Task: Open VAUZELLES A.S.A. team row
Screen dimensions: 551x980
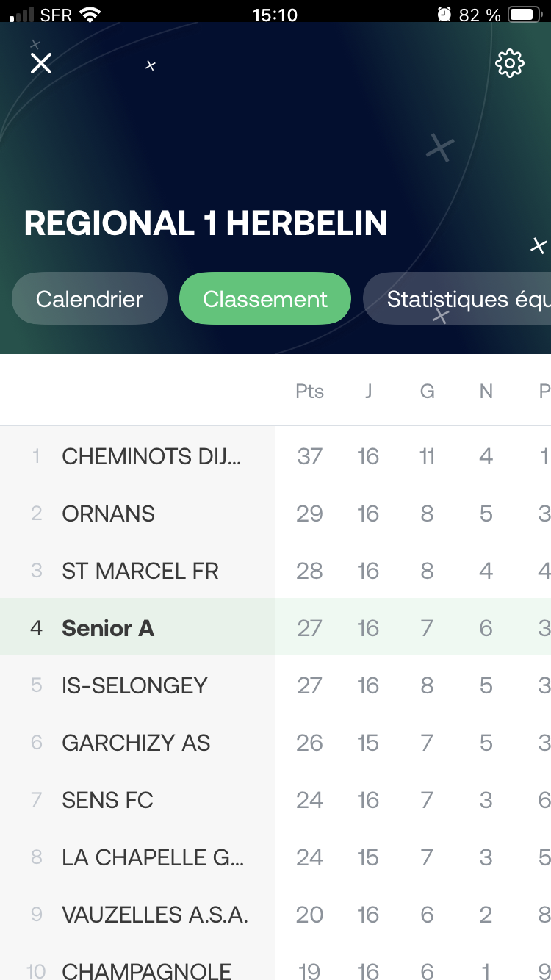Action: 155,915
